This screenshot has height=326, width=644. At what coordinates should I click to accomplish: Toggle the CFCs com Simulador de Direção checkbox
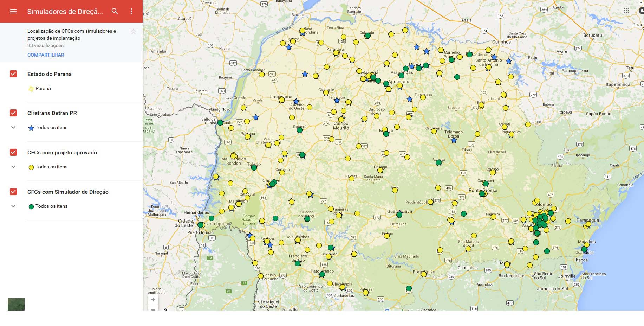pyautogui.click(x=13, y=192)
